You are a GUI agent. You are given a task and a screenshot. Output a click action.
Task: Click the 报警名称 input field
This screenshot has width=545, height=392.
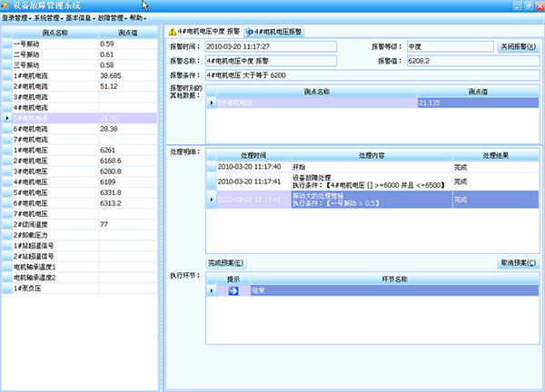pyautogui.click(x=271, y=61)
